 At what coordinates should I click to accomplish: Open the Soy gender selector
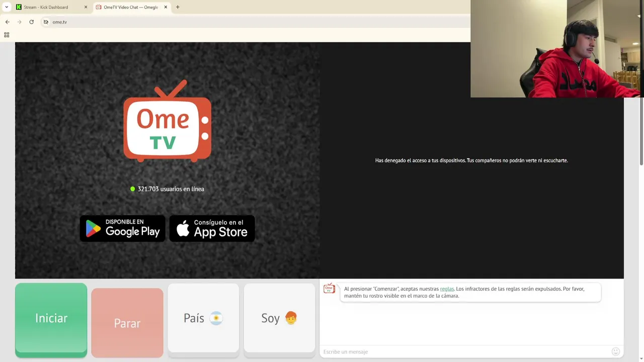279,320
